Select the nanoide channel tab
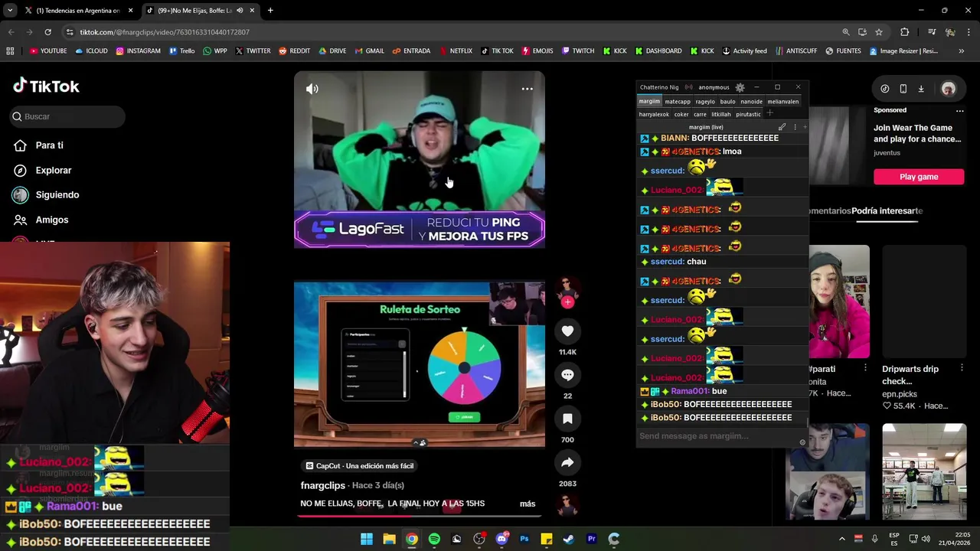Image resolution: width=980 pixels, height=551 pixels. coord(751,101)
